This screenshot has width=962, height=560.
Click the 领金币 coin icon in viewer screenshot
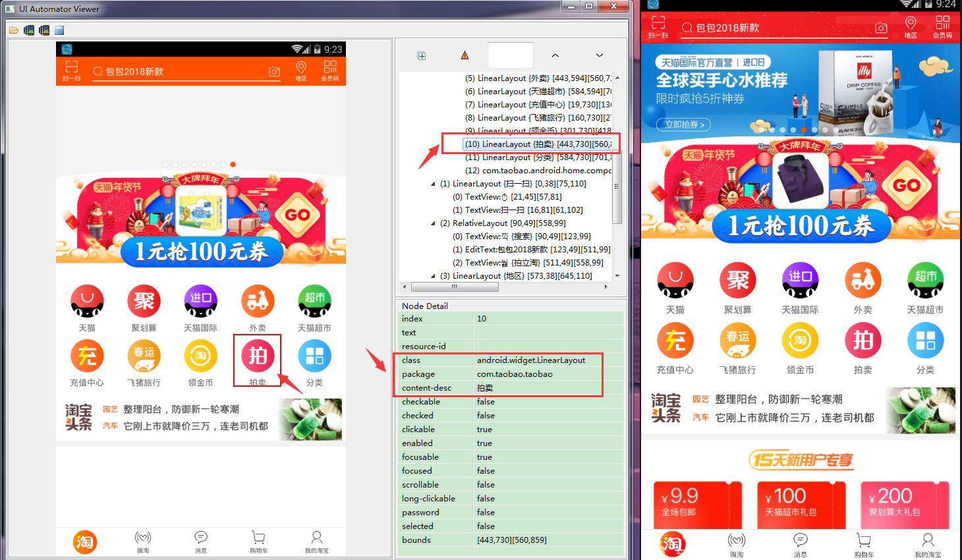(200, 356)
